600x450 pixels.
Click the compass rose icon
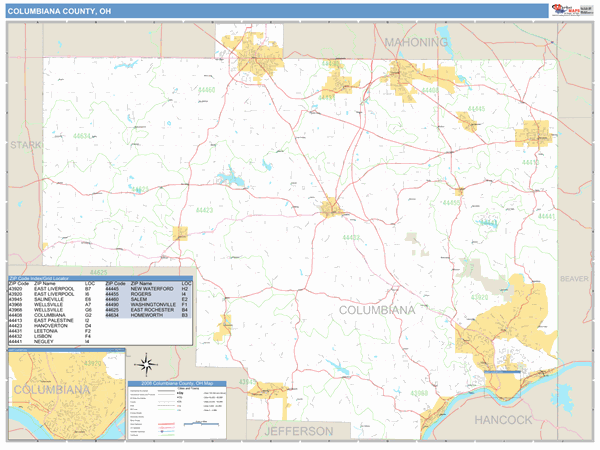147,363
